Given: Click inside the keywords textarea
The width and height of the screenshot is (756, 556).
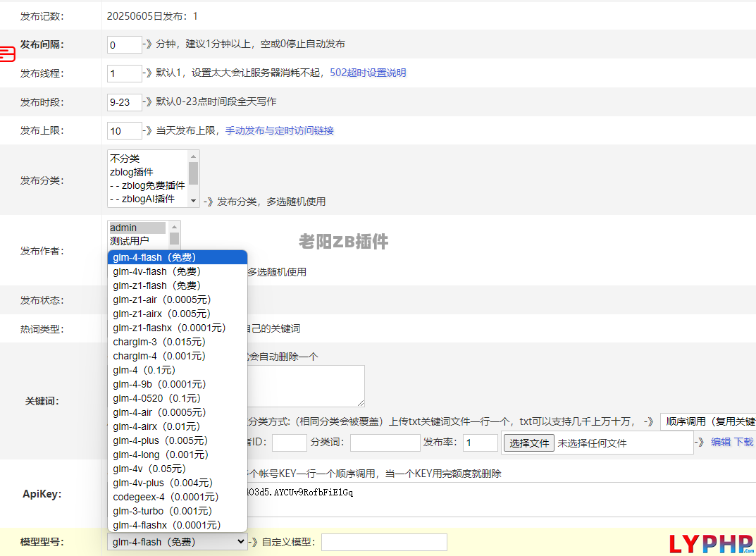Looking at the screenshot, I should pos(306,385).
